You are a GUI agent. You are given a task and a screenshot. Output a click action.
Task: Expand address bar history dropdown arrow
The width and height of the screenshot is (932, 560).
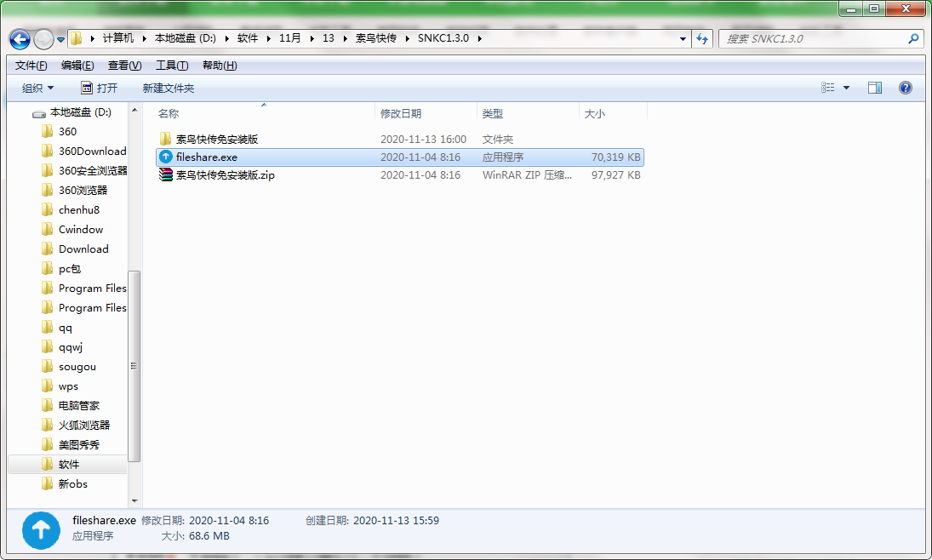point(683,38)
